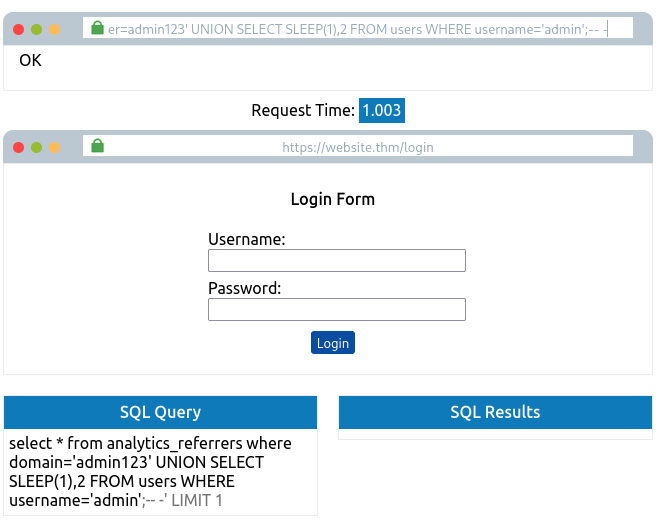Click into the Username input field
The width and height of the screenshot is (662, 529).
(337, 260)
